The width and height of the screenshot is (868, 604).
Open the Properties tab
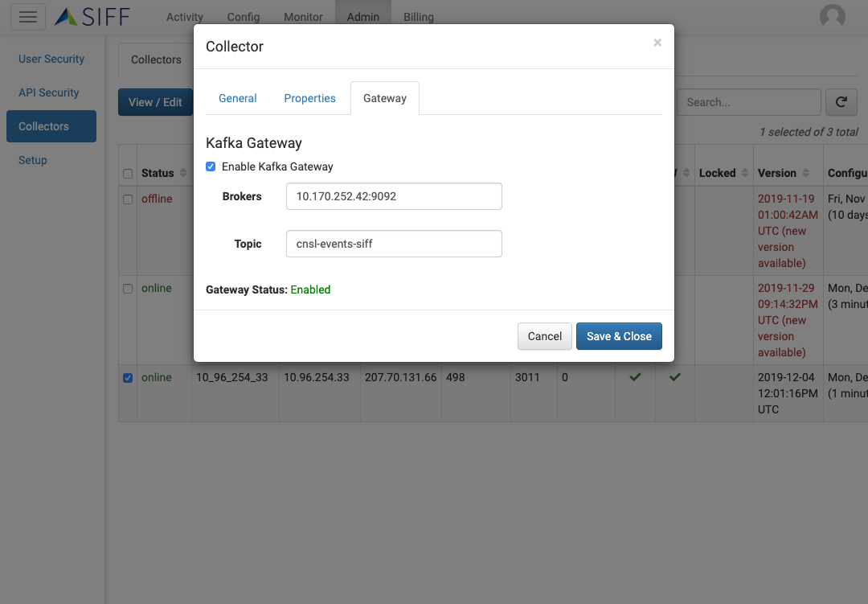coord(309,98)
